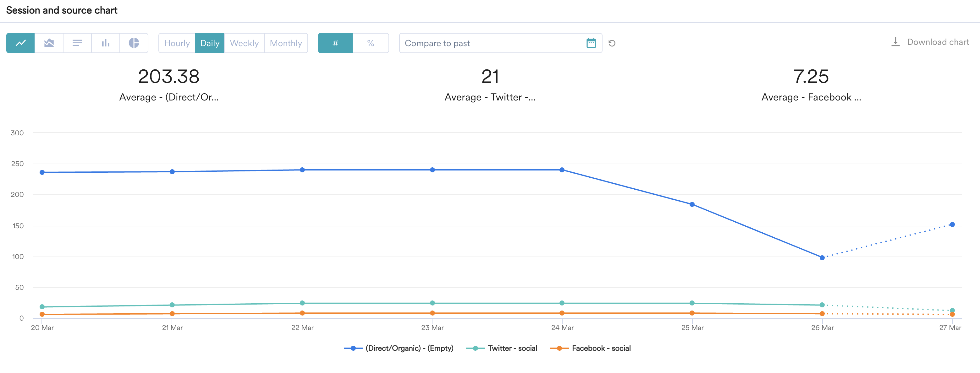Click the download arrow icon
This screenshot has width=980, height=373.
tap(895, 42)
